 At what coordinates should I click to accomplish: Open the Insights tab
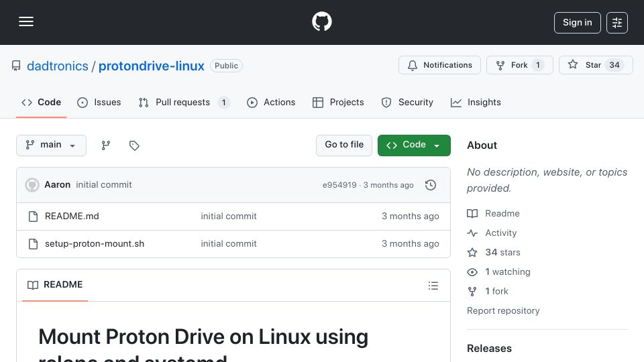click(476, 102)
